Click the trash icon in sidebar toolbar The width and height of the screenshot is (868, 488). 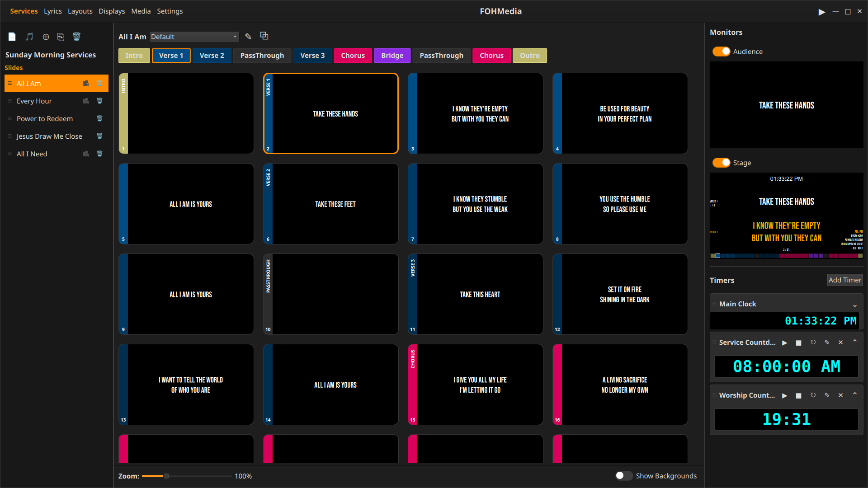76,37
